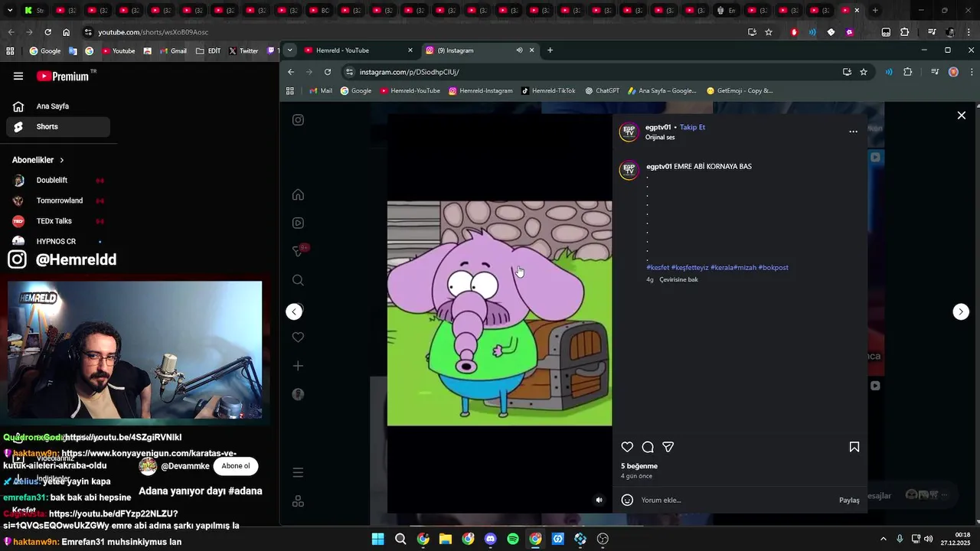Open volume control in system tray
This screenshot has height=551, width=980.
pyautogui.click(x=928, y=539)
